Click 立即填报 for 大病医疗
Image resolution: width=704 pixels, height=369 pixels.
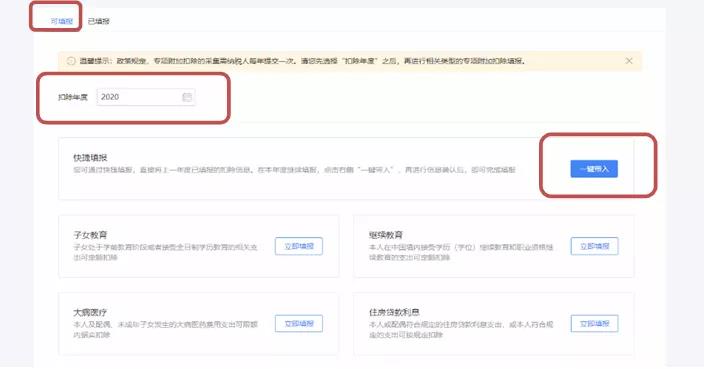299,323
